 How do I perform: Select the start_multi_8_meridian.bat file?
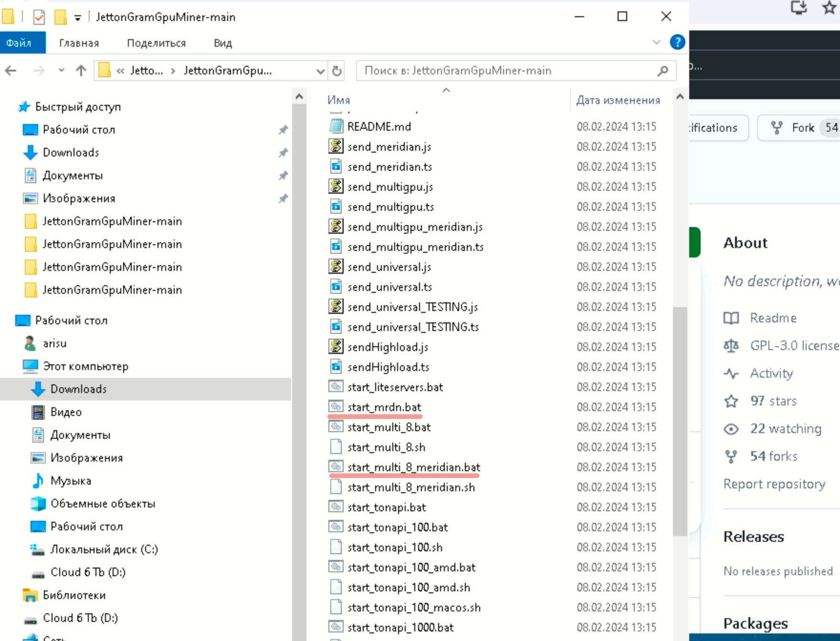414,467
